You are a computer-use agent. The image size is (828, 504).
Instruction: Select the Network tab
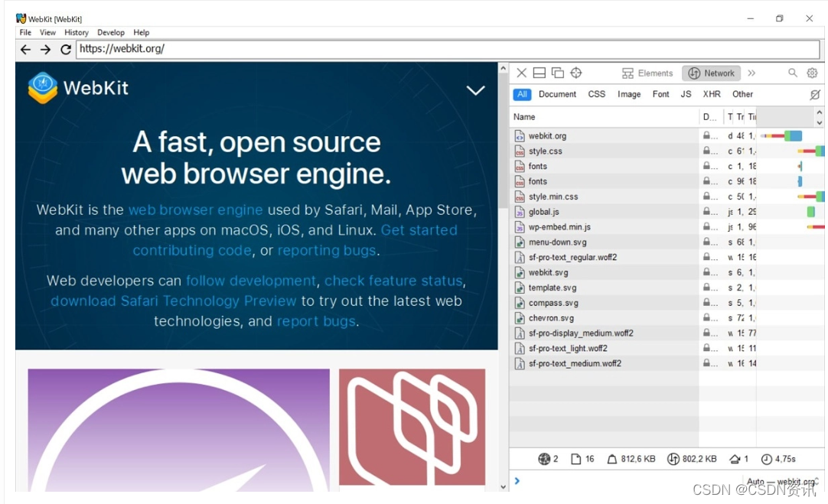711,73
